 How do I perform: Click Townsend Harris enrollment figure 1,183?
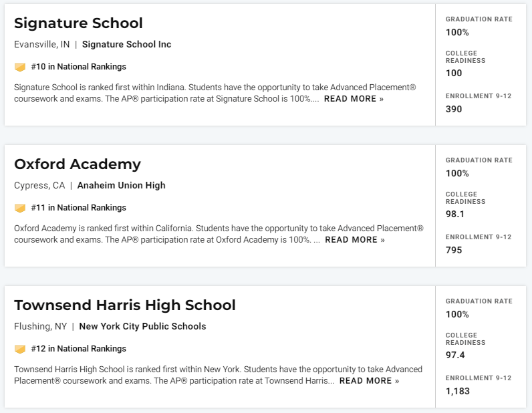(458, 391)
